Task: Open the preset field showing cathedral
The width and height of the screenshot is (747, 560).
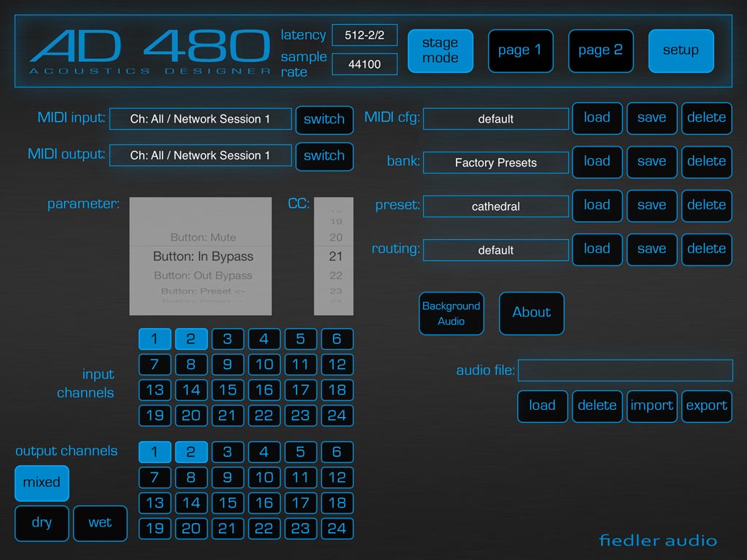Action: tap(495, 206)
